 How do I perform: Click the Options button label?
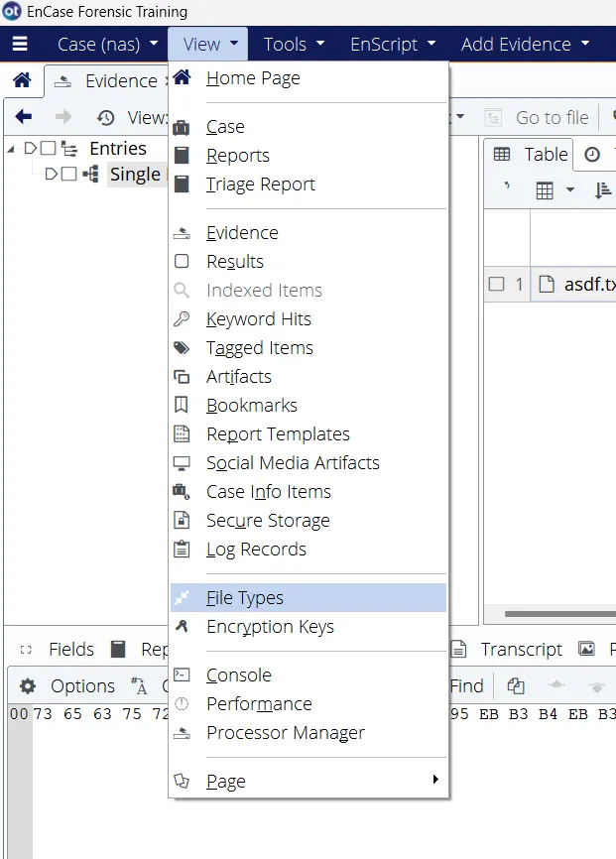[82, 685]
